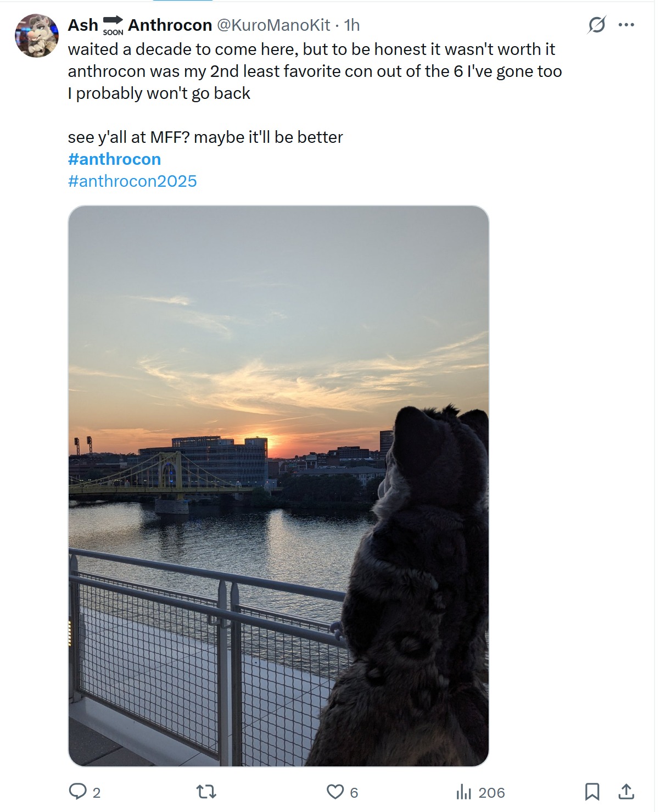Click the 206 views count
The height and width of the screenshot is (812, 660).
[x=491, y=793]
